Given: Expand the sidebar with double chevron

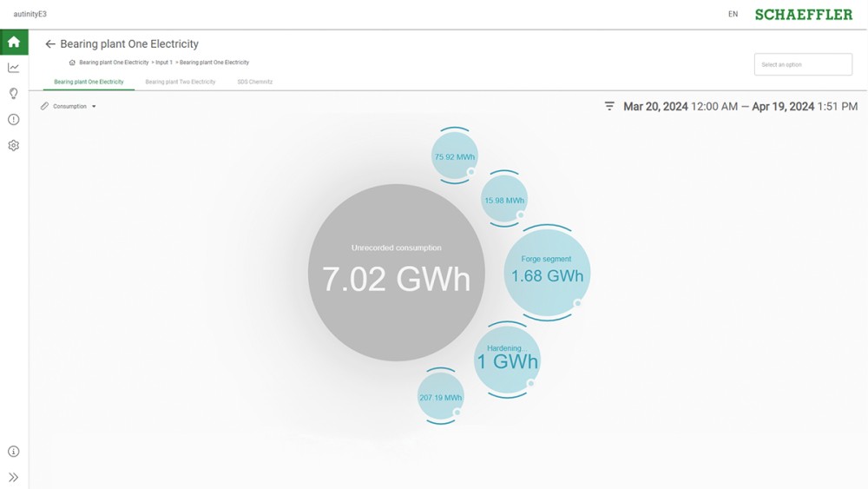Looking at the screenshot, I should [14, 477].
